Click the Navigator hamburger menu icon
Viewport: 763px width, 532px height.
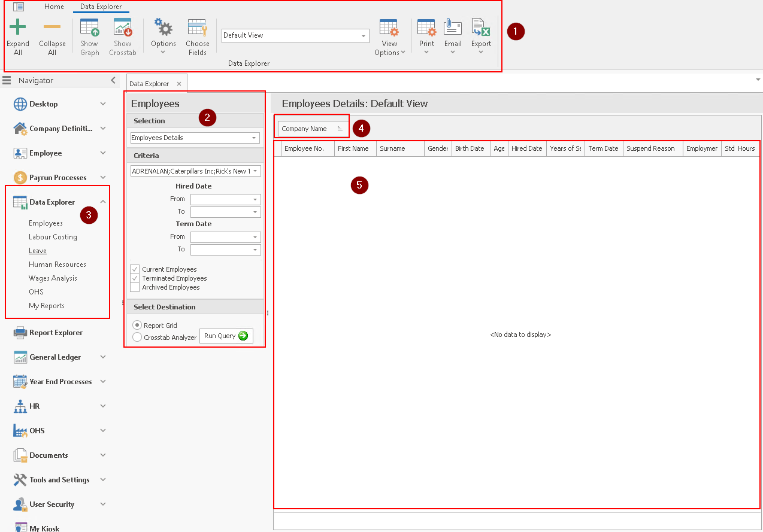pyautogui.click(x=7, y=80)
